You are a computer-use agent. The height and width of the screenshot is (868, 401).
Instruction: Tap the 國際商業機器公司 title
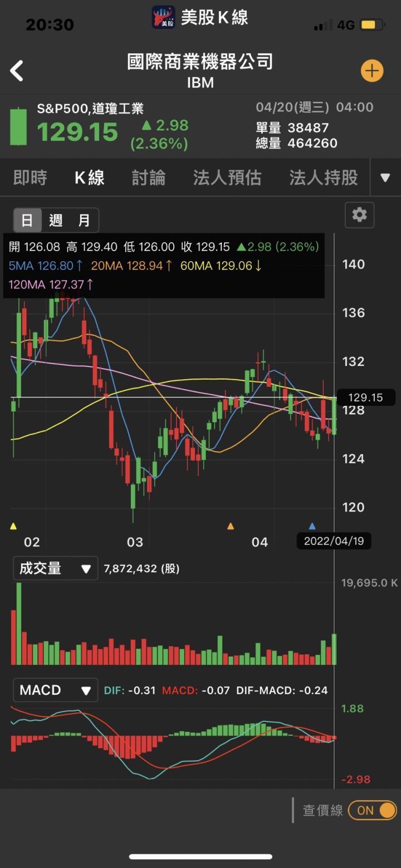click(x=200, y=61)
